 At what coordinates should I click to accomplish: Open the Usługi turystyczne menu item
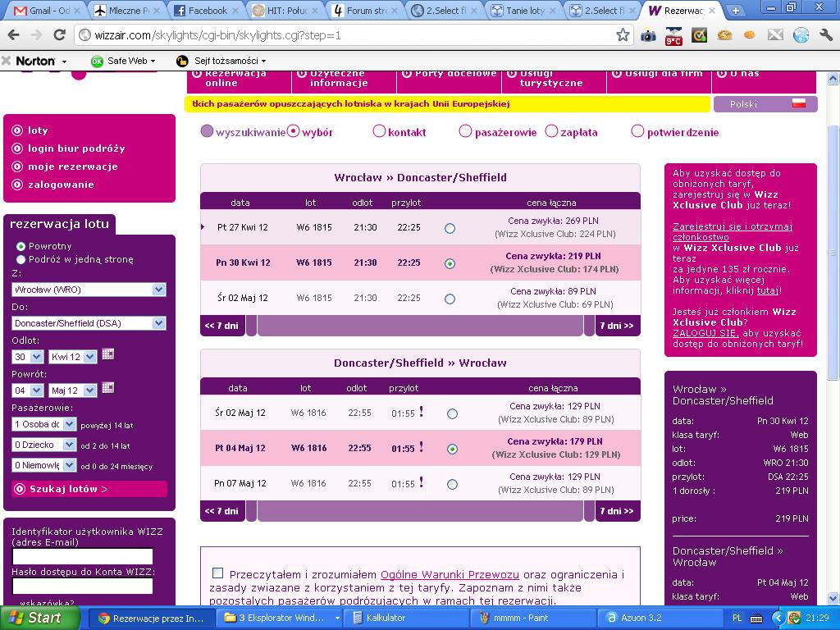point(554,78)
